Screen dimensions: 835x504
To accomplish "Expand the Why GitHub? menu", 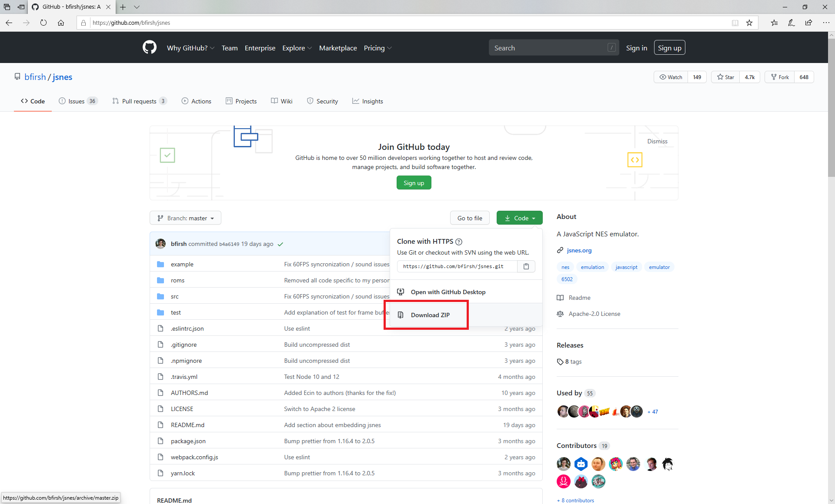I will [x=190, y=48].
